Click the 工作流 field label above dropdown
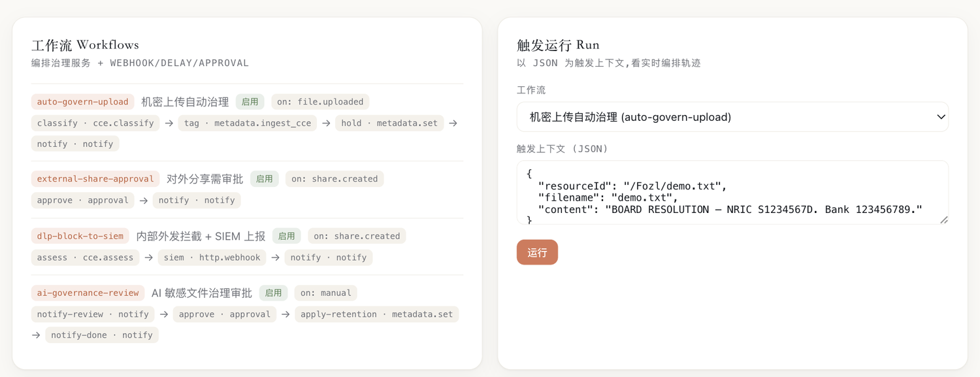Image resolution: width=980 pixels, height=377 pixels. click(531, 90)
